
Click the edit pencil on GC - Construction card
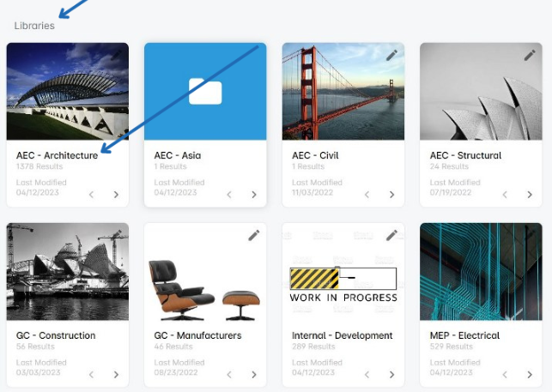point(116,235)
